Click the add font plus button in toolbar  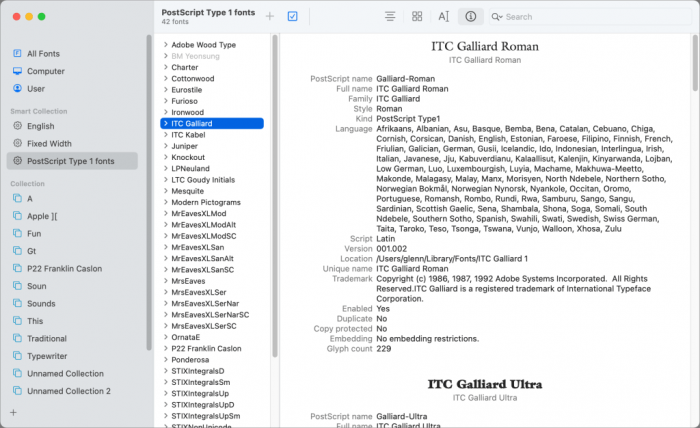click(270, 17)
